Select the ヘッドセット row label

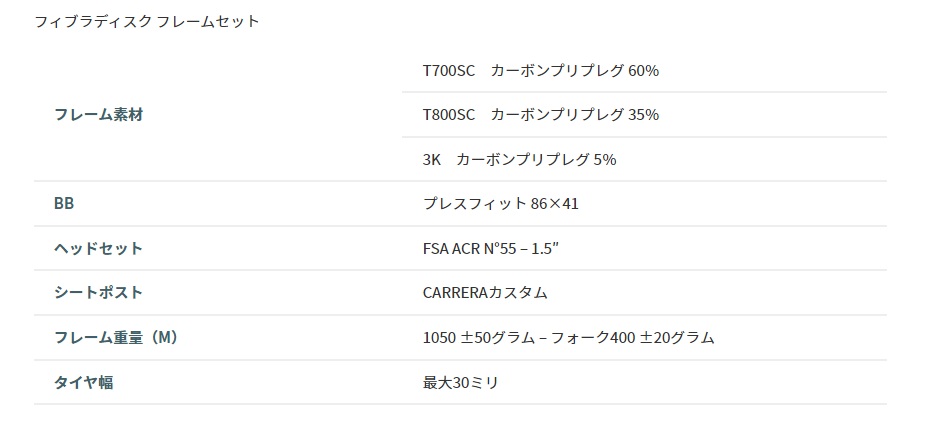coord(98,248)
